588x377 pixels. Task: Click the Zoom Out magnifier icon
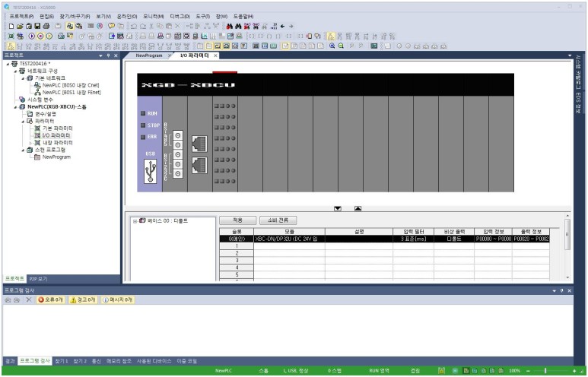(341, 46)
